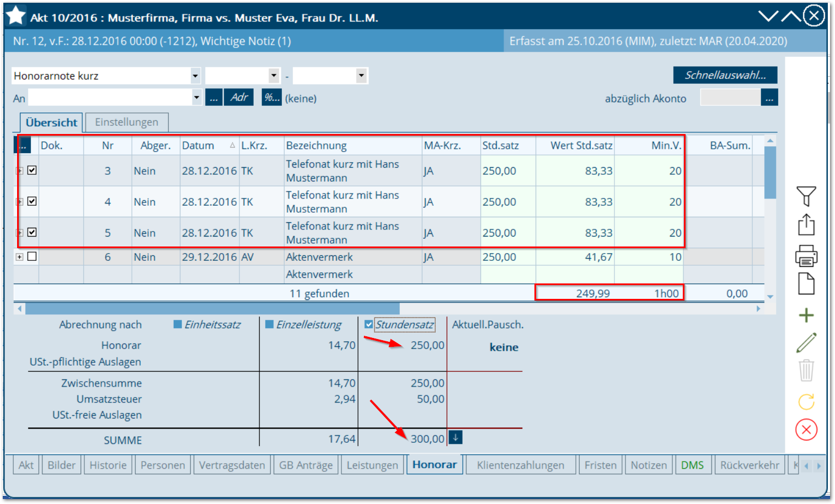Click the Adr button
835x504 pixels.
239,98
